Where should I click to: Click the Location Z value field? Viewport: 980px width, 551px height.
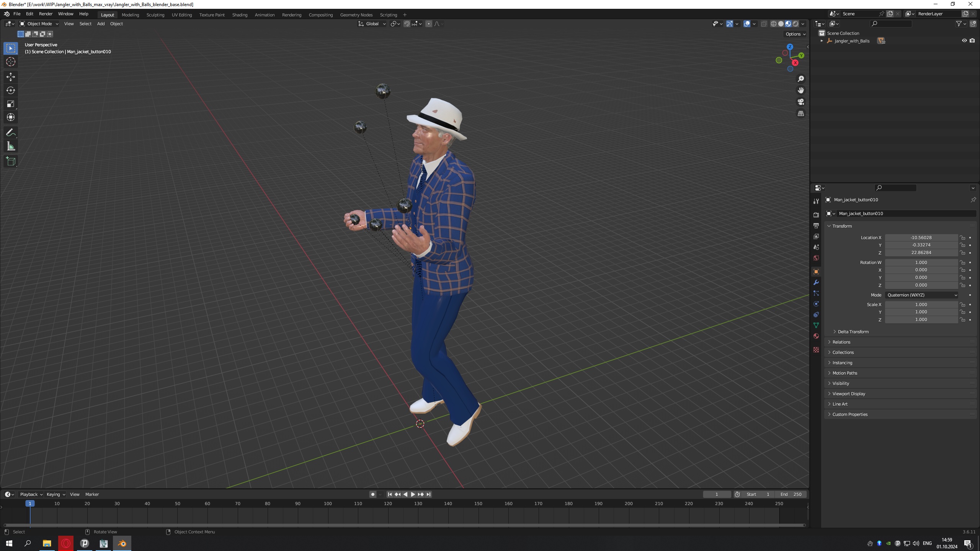(x=921, y=253)
